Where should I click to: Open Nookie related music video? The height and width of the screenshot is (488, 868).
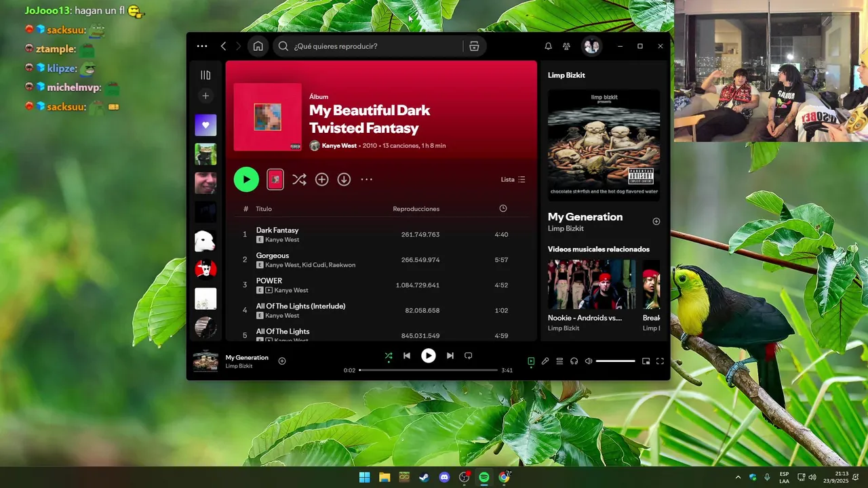pyautogui.click(x=592, y=285)
